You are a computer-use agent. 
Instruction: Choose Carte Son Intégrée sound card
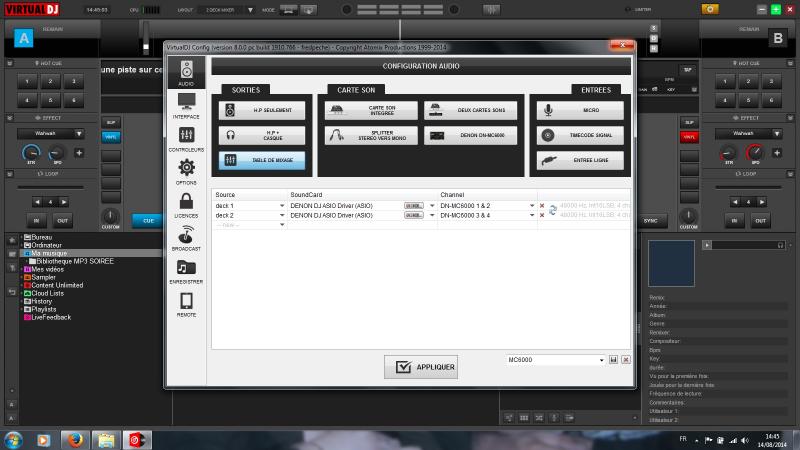tap(371, 110)
